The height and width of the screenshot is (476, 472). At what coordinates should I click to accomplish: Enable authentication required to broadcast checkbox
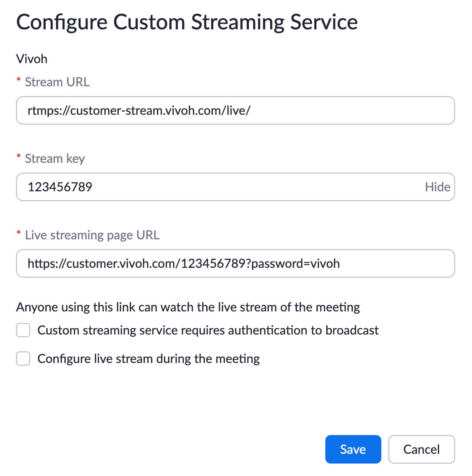tap(23, 331)
